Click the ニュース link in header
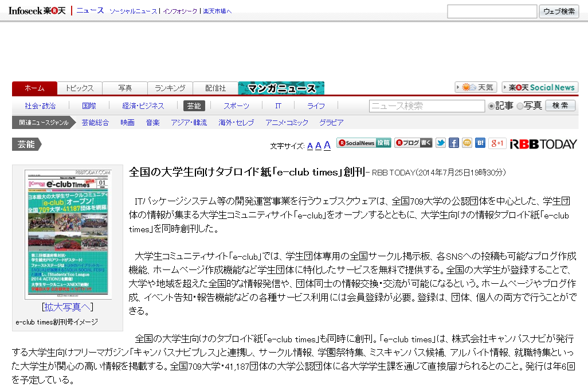588x391 pixels. 90,10
